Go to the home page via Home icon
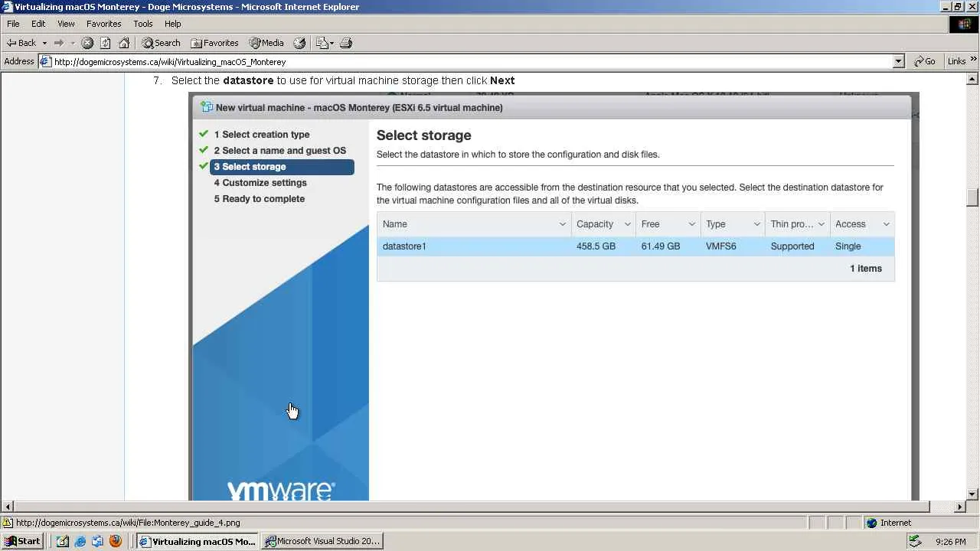 point(124,43)
